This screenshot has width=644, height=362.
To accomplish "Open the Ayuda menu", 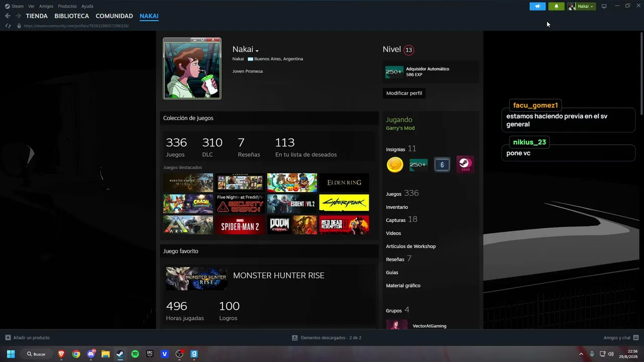I will pyautogui.click(x=88, y=7).
